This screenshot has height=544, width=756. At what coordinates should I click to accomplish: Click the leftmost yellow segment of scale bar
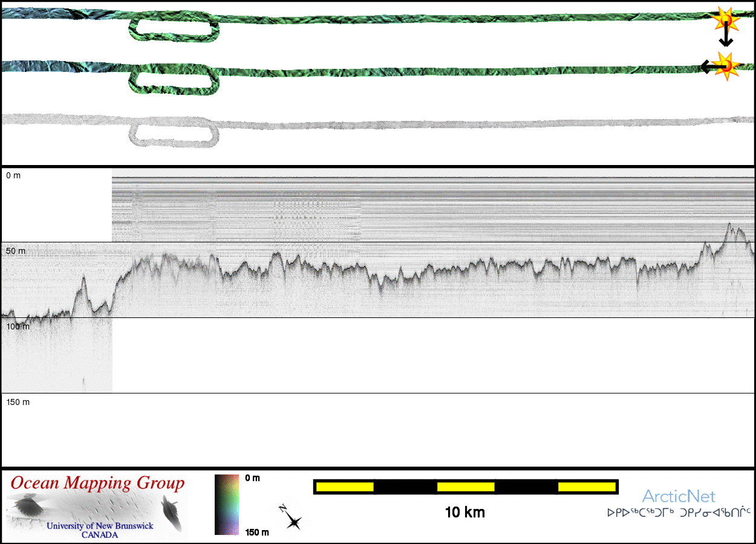click(x=345, y=487)
